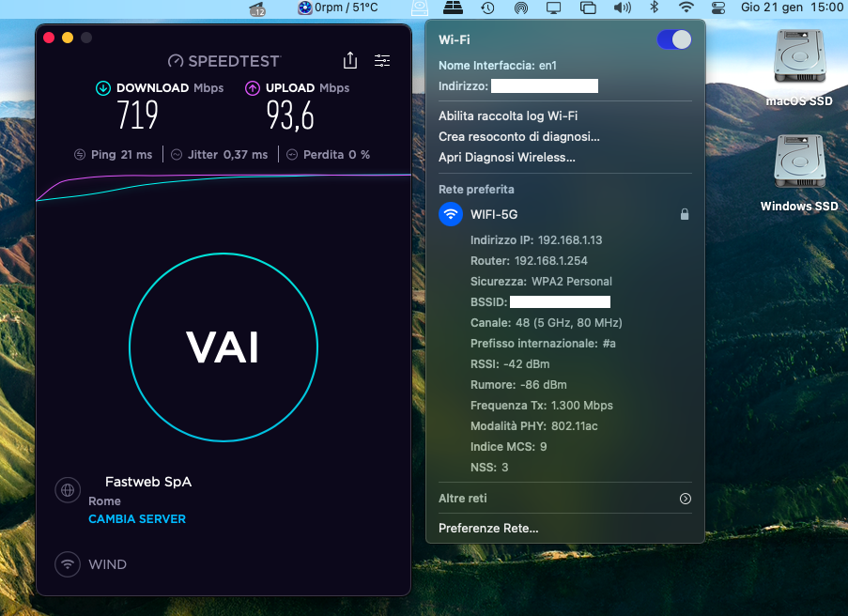
Task: Click the Sicurezza: WPA2 Personal text
Action: click(x=541, y=281)
